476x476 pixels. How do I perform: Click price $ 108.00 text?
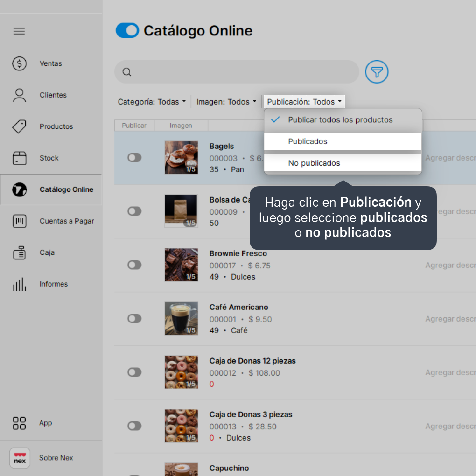[264, 373]
